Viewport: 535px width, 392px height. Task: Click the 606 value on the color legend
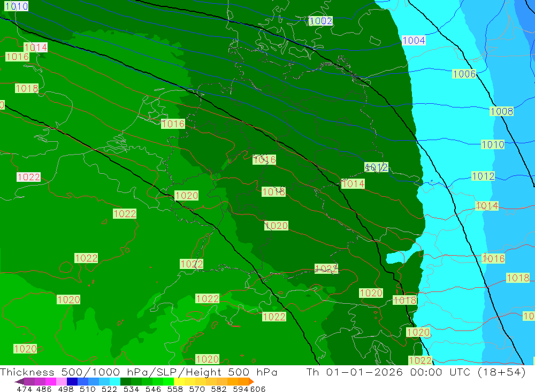257,389
